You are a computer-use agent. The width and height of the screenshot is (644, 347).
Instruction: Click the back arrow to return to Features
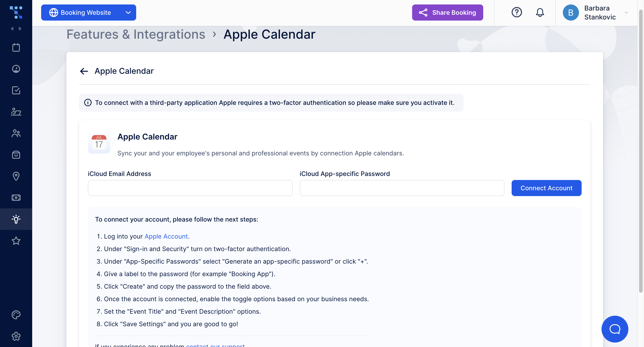point(84,70)
